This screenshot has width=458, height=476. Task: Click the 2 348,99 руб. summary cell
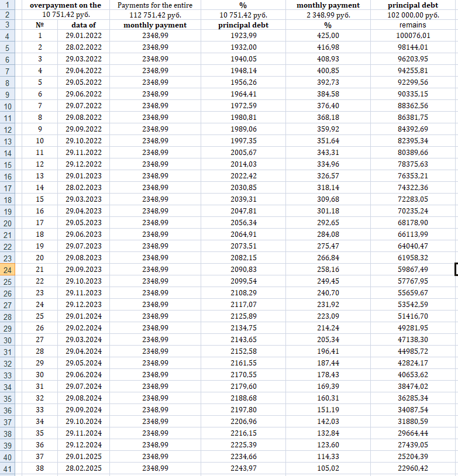tap(328, 15)
